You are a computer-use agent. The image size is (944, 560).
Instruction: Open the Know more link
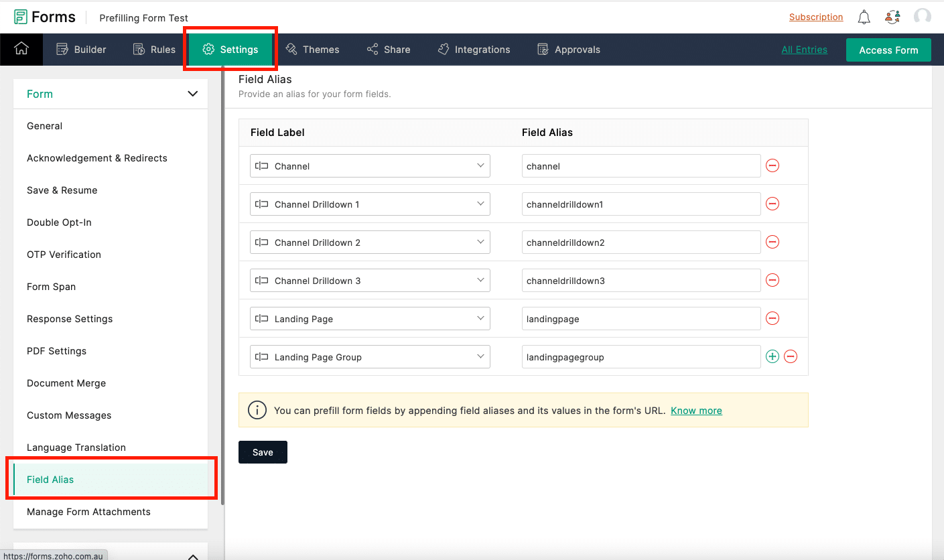point(696,410)
